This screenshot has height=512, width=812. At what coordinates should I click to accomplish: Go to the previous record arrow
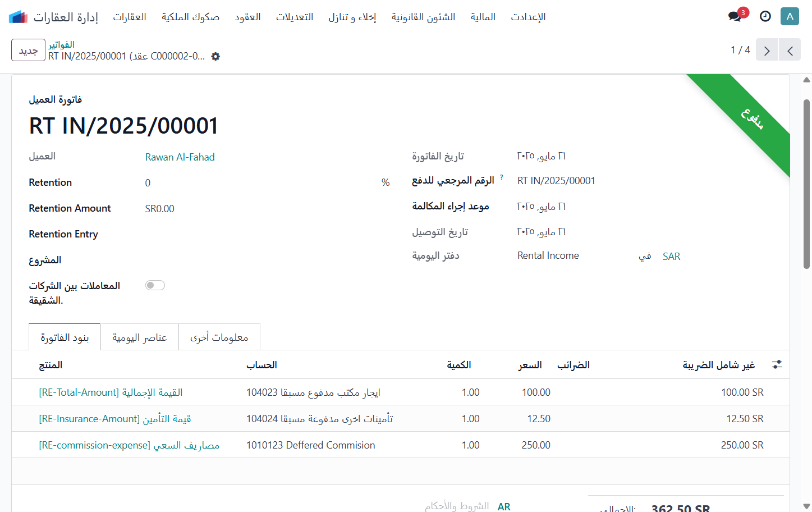(x=790, y=51)
